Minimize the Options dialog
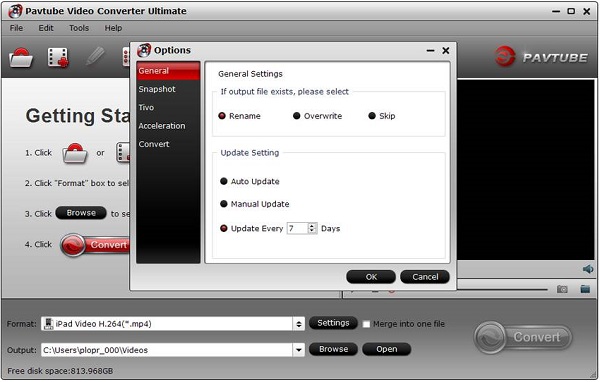 click(430, 51)
